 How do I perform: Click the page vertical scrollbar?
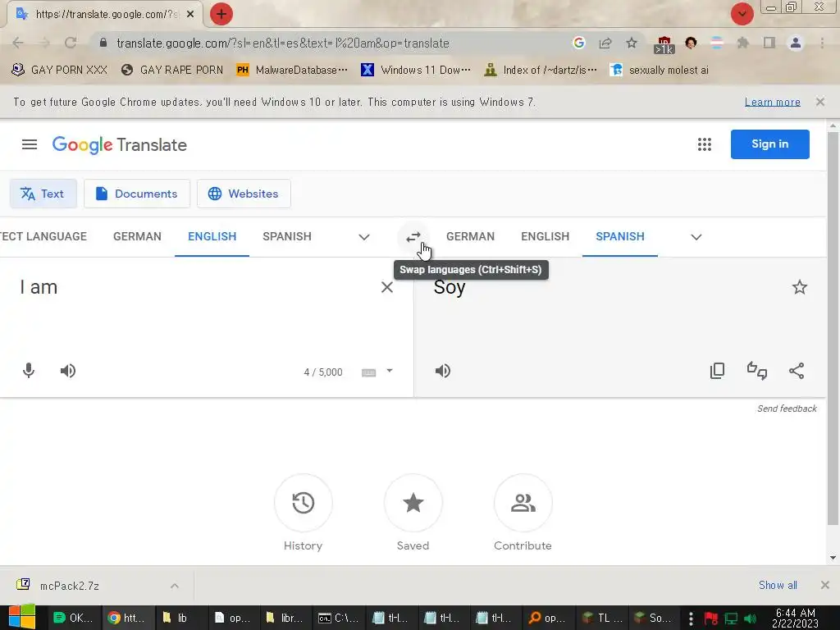833,326
